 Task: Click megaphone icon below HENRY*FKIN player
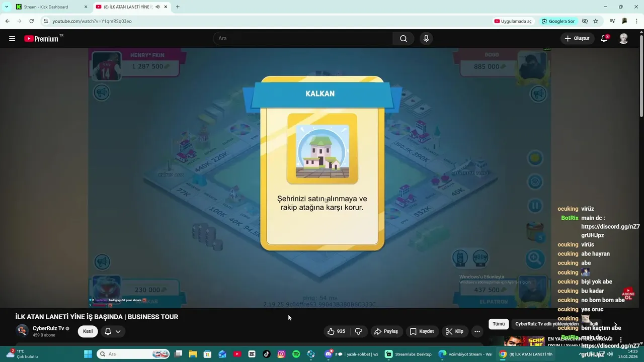pyautogui.click(x=102, y=92)
